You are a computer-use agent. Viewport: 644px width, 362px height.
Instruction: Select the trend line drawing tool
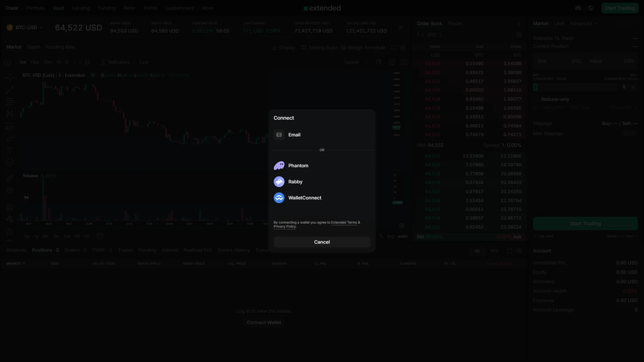pos(10,89)
